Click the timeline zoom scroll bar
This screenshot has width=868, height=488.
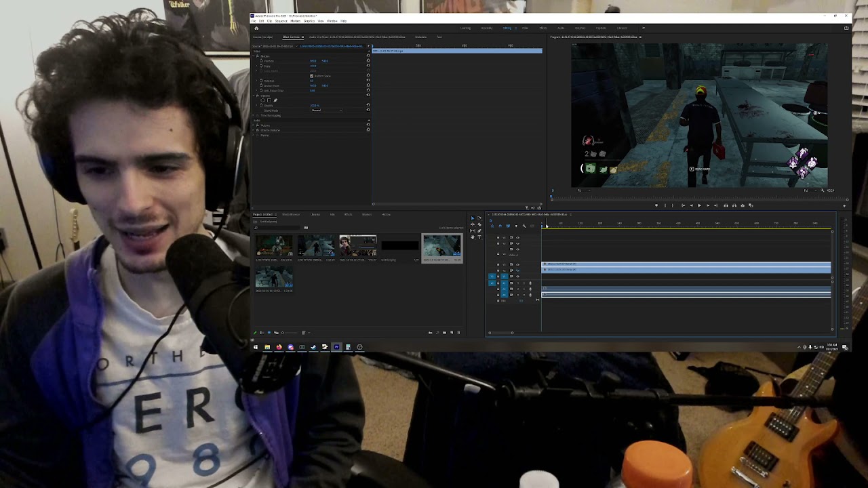click(x=500, y=332)
